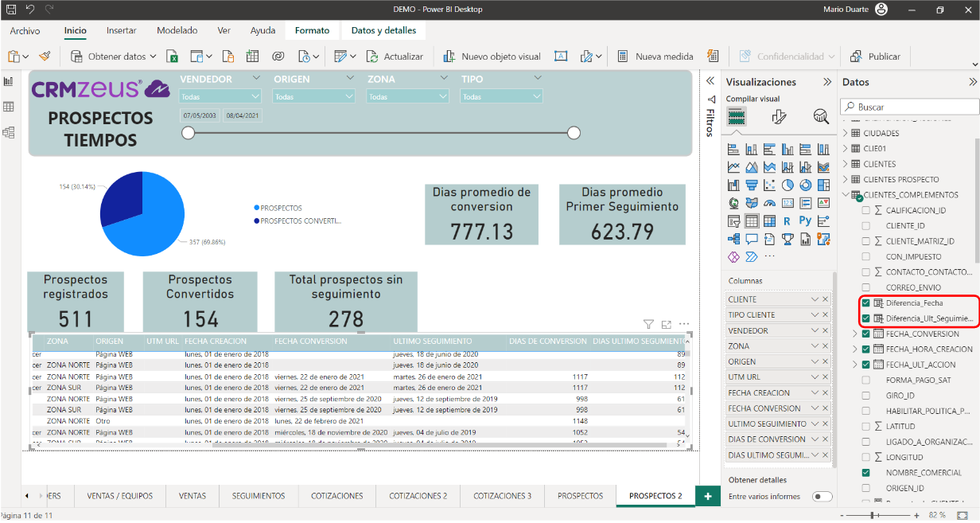
Task: Select the slicer visualization icon
Action: click(x=733, y=221)
